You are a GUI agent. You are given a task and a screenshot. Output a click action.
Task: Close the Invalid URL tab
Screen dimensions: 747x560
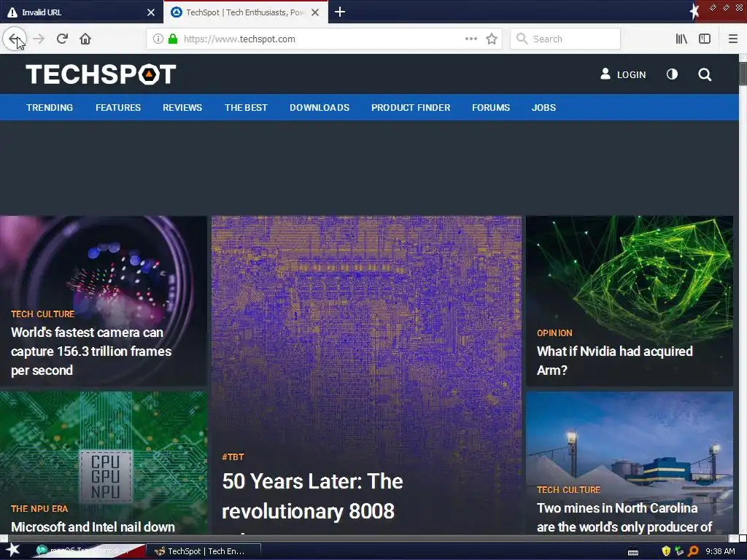pyautogui.click(x=151, y=12)
